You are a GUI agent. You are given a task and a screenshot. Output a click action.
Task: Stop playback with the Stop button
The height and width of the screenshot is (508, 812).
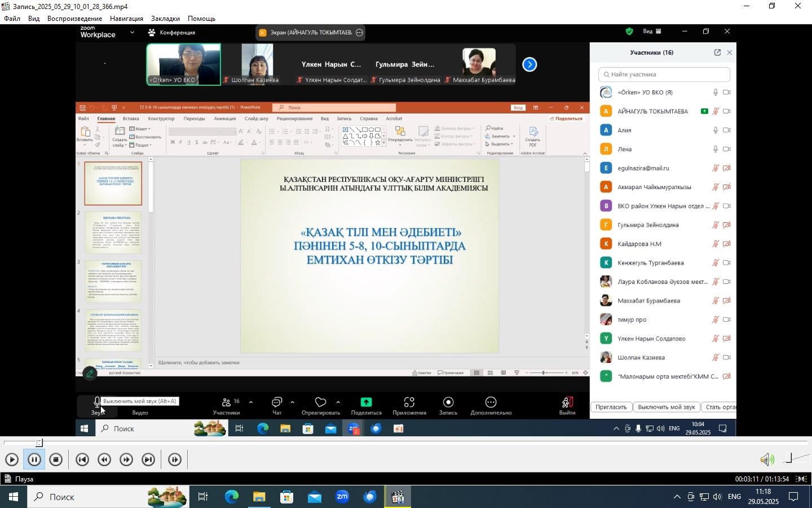coord(56,460)
